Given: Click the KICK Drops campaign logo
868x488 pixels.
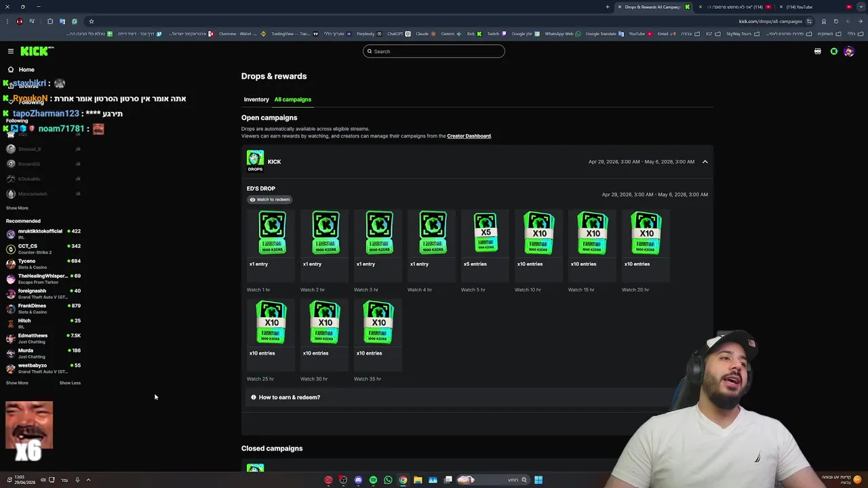Looking at the screenshot, I should click(x=255, y=161).
